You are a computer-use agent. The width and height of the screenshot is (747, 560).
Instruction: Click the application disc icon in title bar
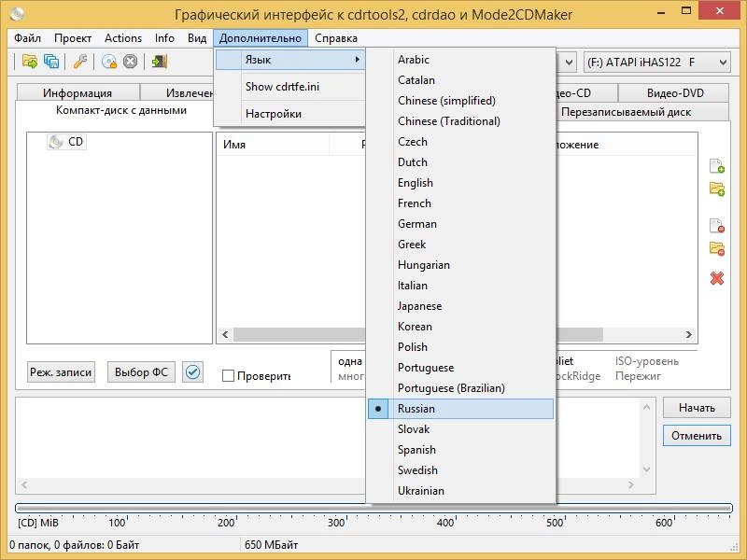16,14
